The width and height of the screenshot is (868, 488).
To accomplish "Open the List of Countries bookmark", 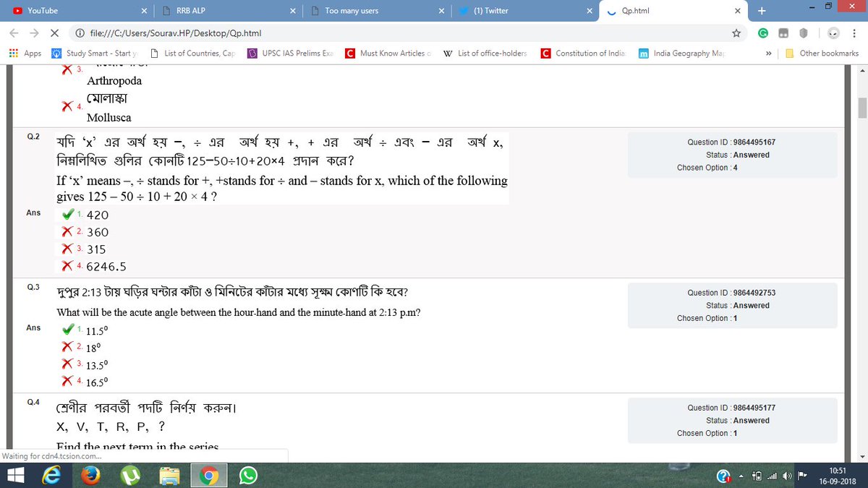I will [192, 53].
